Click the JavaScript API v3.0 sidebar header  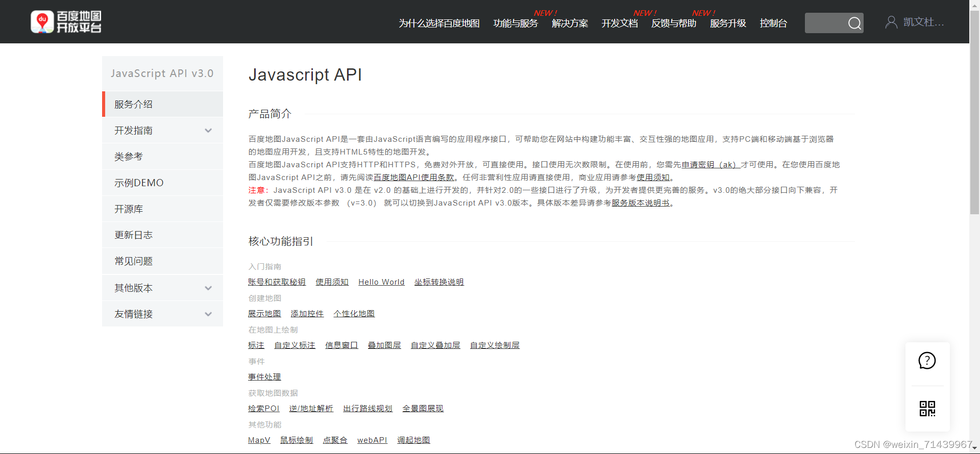(x=162, y=73)
